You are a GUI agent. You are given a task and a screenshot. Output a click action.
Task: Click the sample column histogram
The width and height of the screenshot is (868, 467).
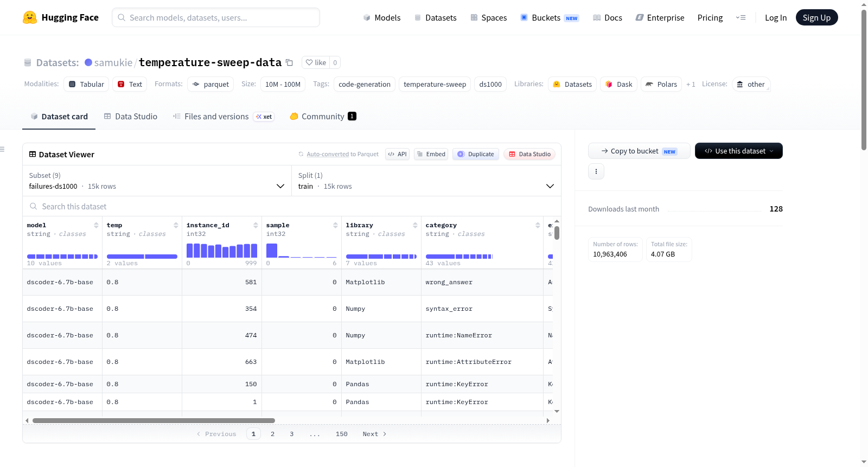(x=302, y=251)
